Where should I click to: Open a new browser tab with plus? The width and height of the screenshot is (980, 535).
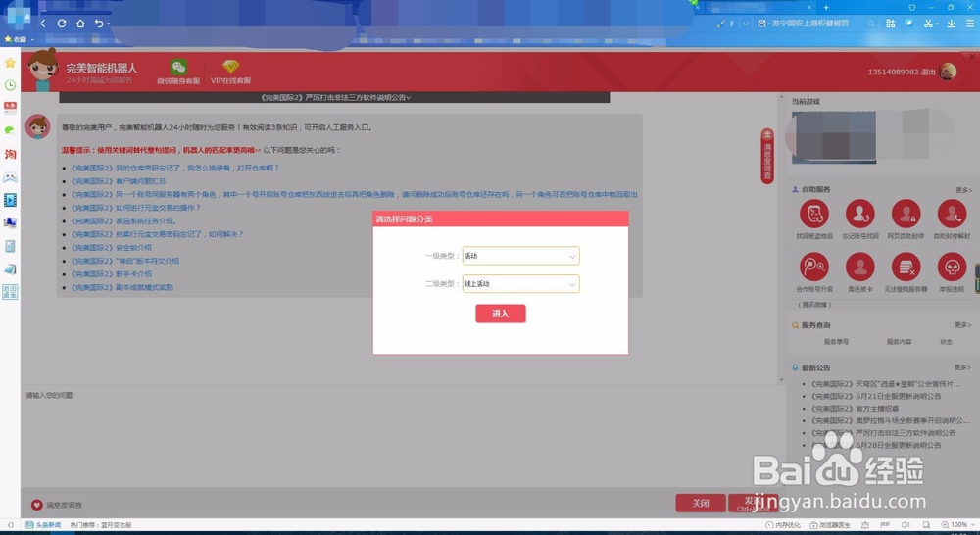[826, 8]
